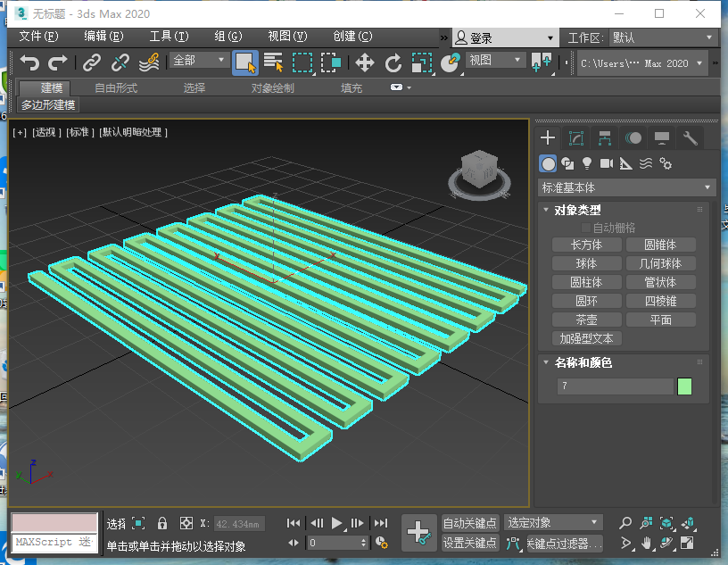Open the 编辑(E) menu
This screenshot has height=565, width=728.
coord(103,37)
